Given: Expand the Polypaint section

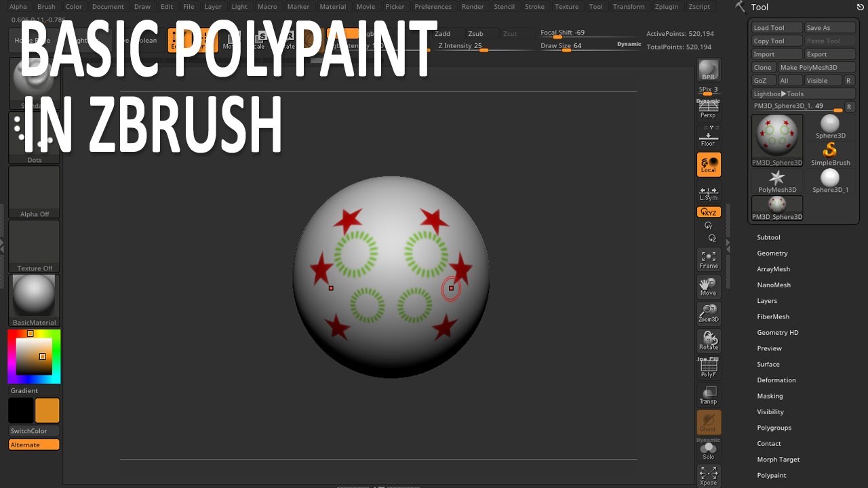Looking at the screenshot, I should (772, 475).
